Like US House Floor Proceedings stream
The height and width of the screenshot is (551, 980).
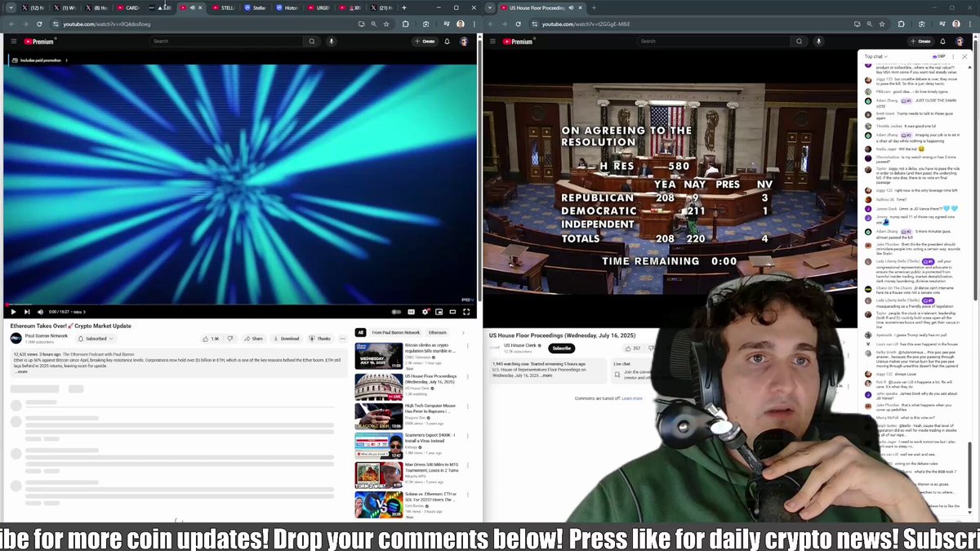pyautogui.click(x=634, y=348)
